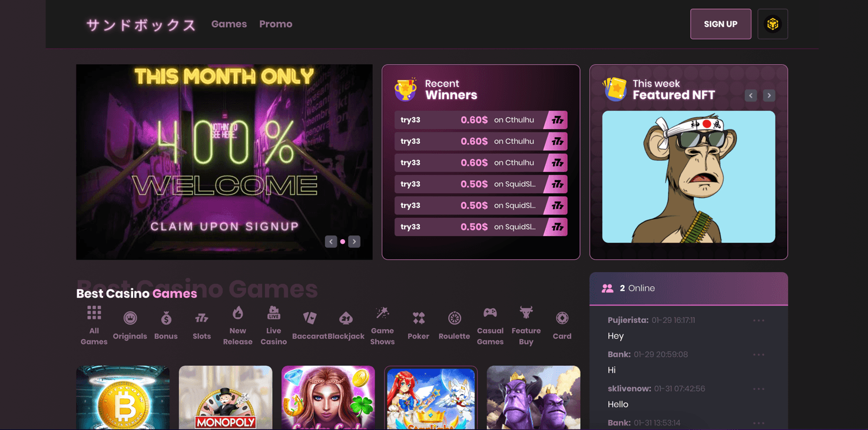Open options dots on Pujierista's message
Viewport: 868px width, 430px height.
758,320
